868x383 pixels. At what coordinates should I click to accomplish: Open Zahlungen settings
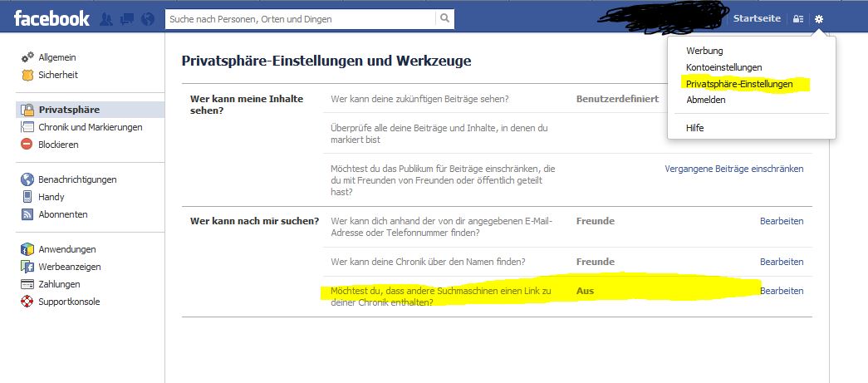point(59,284)
